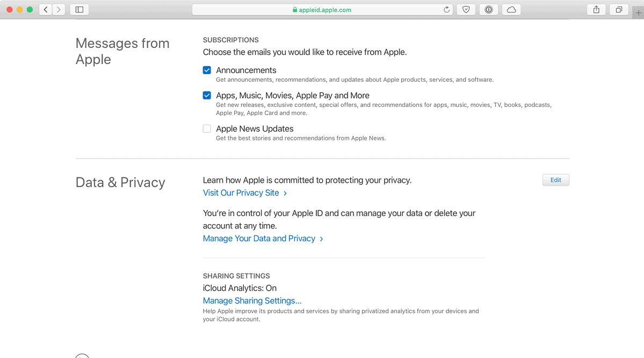644x358 pixels.
Task: Show all tabs overview
Action: tap(619, 10)
